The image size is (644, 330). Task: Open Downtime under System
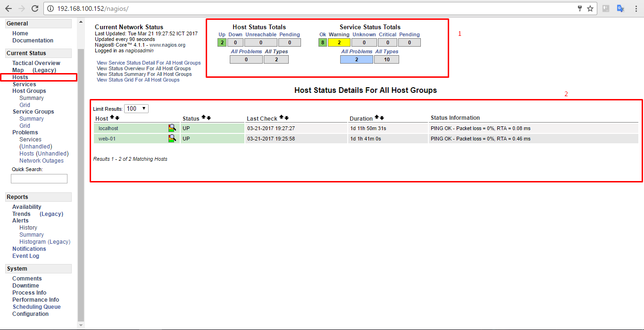point(26,286)
